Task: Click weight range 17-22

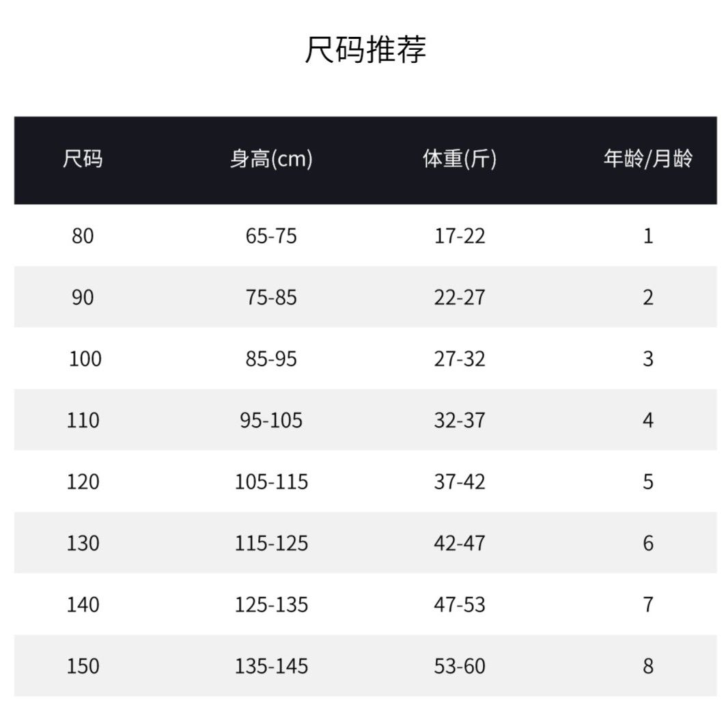Action: point(460,236)
